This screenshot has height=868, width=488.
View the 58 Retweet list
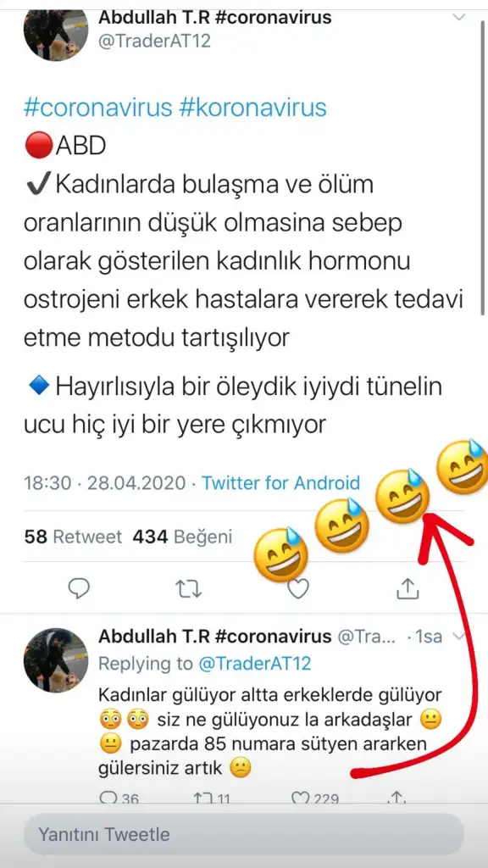point(73,537)
